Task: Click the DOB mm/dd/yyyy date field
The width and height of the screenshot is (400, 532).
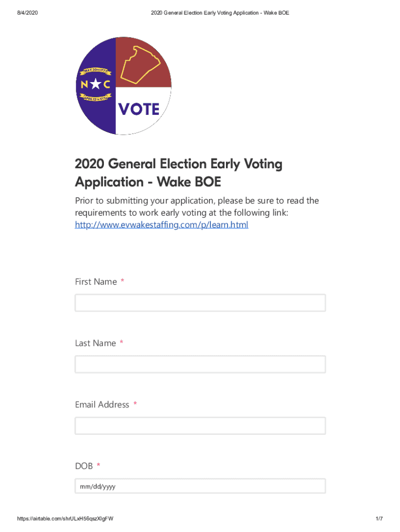Action: 200,486
